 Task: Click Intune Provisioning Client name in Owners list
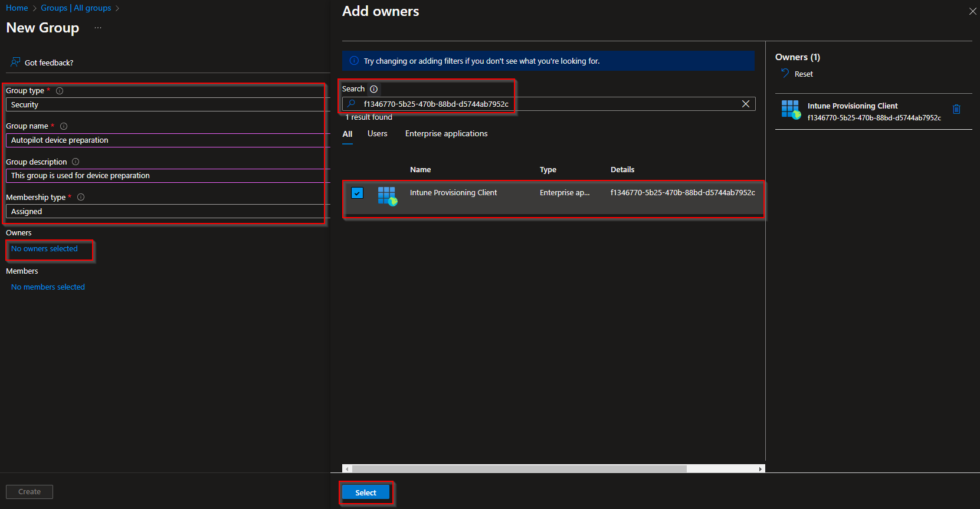(x=853, y=106)
